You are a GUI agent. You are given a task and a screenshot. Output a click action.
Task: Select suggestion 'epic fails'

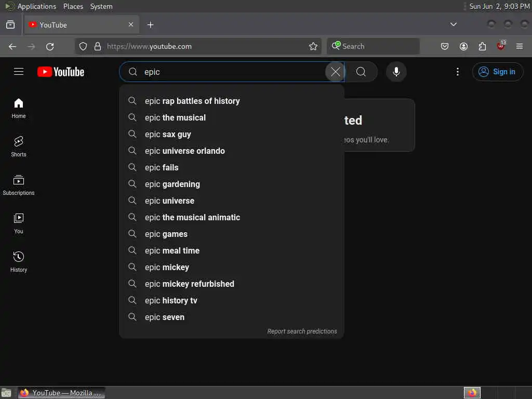[231, 168]
